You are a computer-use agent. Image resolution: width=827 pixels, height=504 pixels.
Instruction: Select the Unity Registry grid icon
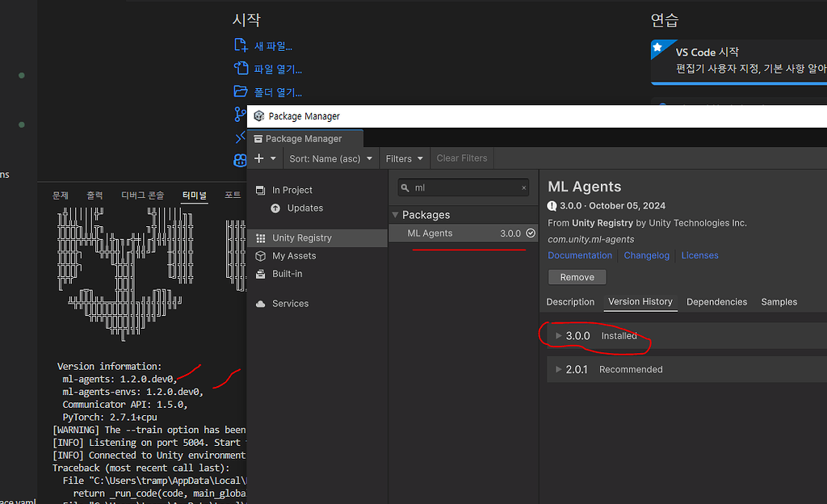coord(260,237)
